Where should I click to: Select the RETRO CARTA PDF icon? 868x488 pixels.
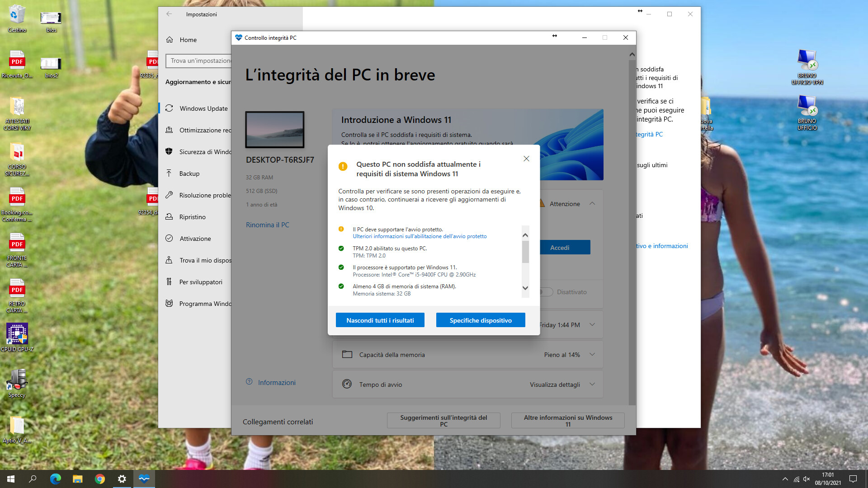pyautogui.click(x=17, y=296)
